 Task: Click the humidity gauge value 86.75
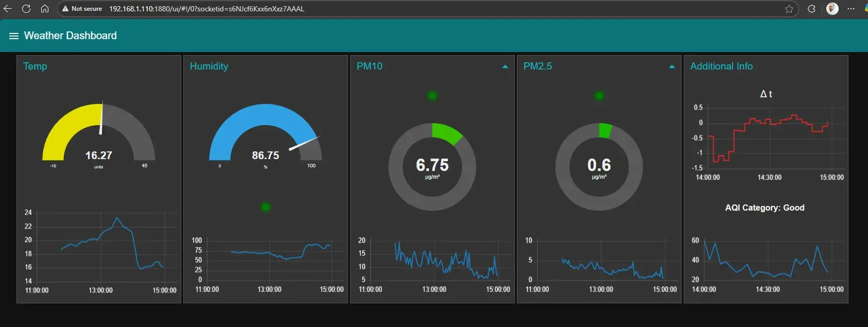pos(265,156)
